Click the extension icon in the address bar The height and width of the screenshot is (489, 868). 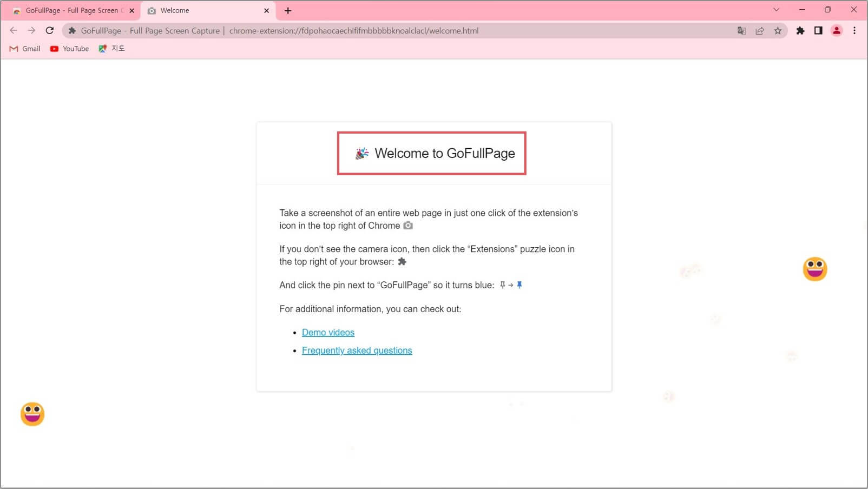[72, 31]
